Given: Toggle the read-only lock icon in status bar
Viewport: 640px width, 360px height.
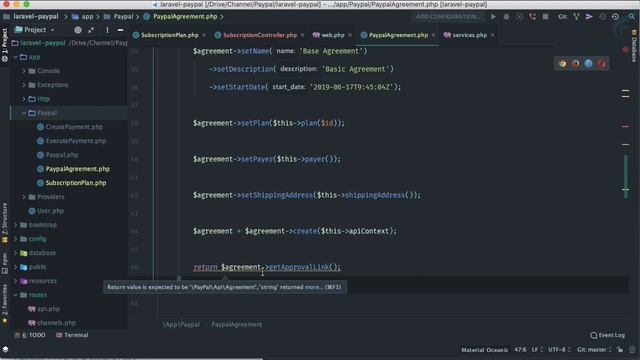Looking at the screenshot, I should point(620,350).
